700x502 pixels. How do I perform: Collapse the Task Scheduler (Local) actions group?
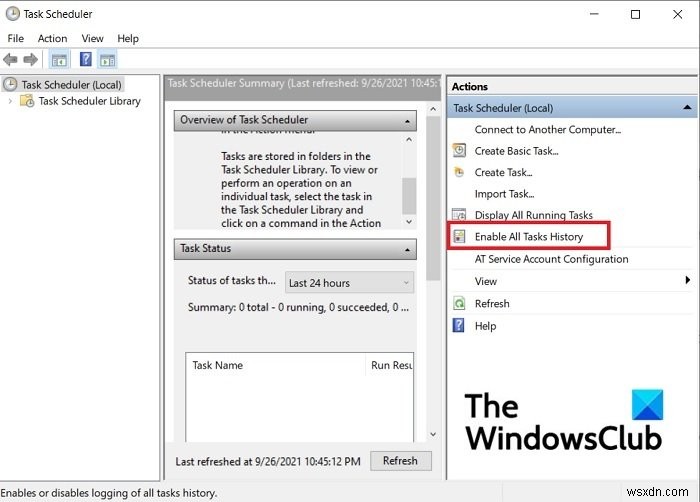coord(688,108)
